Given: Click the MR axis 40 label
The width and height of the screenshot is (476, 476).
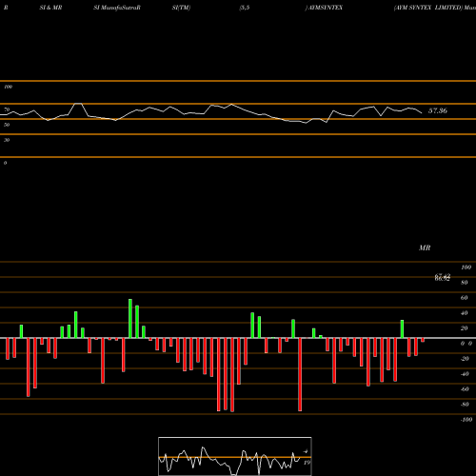Looking at the screenshot, I should coord(465,313).
